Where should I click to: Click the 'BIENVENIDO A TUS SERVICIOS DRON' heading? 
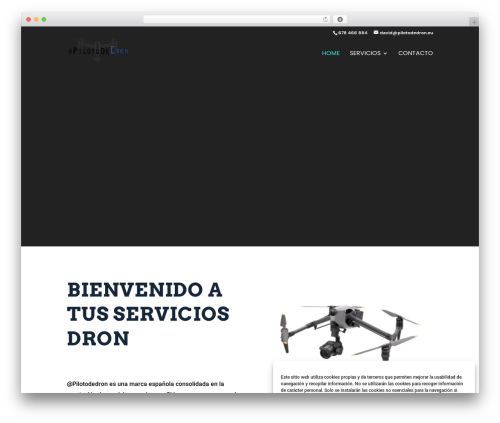pyautogui.click(x=148, y=314)
